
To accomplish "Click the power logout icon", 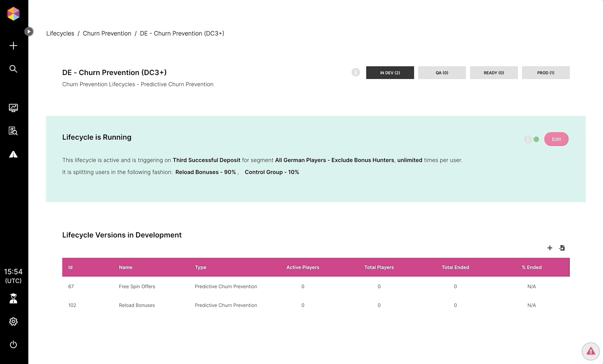I will (13, 344).
